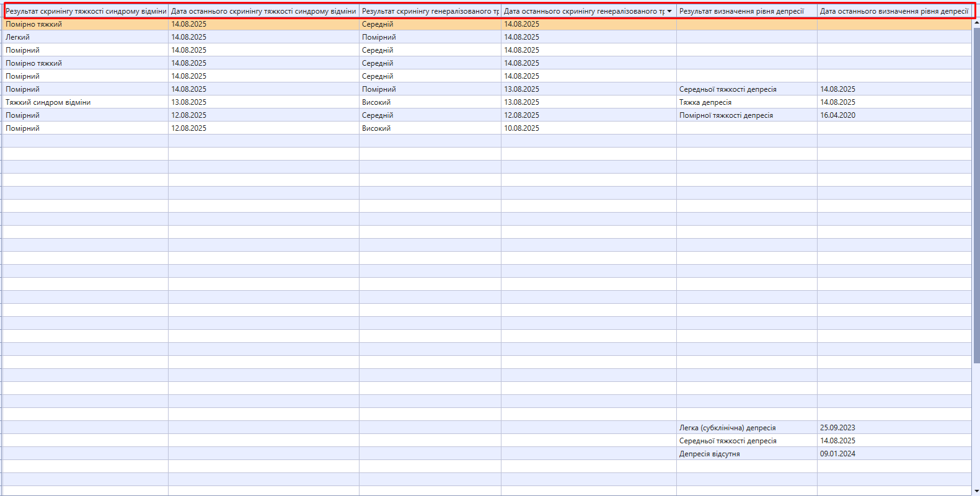Click 'Дата останнього скринінгу тяжкості синдрому відміни' header
The width and height of the screenshot is (980, 496).
point(263,11)
